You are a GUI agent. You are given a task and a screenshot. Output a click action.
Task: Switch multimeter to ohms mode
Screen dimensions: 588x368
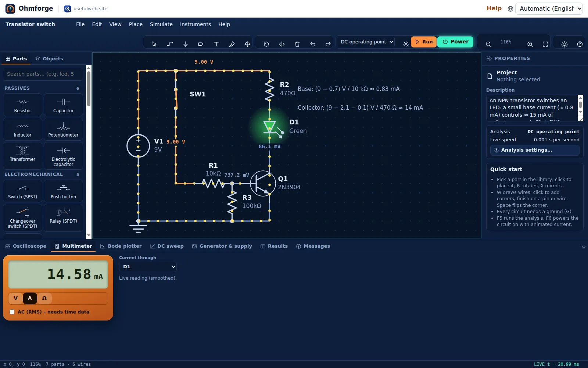coord(44,298)
